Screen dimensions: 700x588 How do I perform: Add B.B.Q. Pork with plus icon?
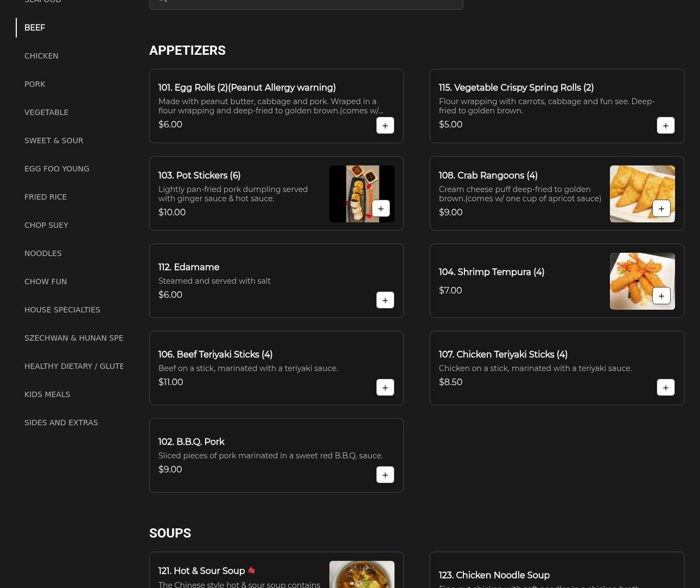click(385, 475)
